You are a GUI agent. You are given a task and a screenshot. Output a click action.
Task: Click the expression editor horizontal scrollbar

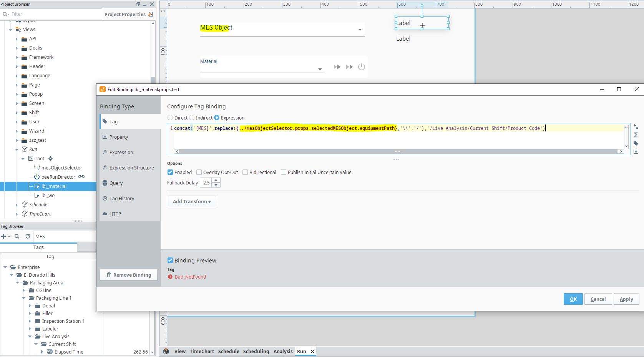click(x=398, y=151)
